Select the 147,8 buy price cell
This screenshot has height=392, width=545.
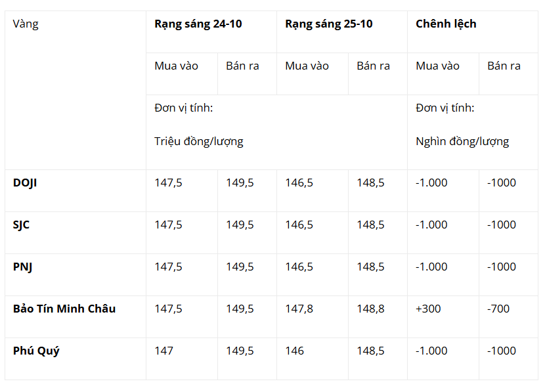pyautogui.click(x=299, y=309)
